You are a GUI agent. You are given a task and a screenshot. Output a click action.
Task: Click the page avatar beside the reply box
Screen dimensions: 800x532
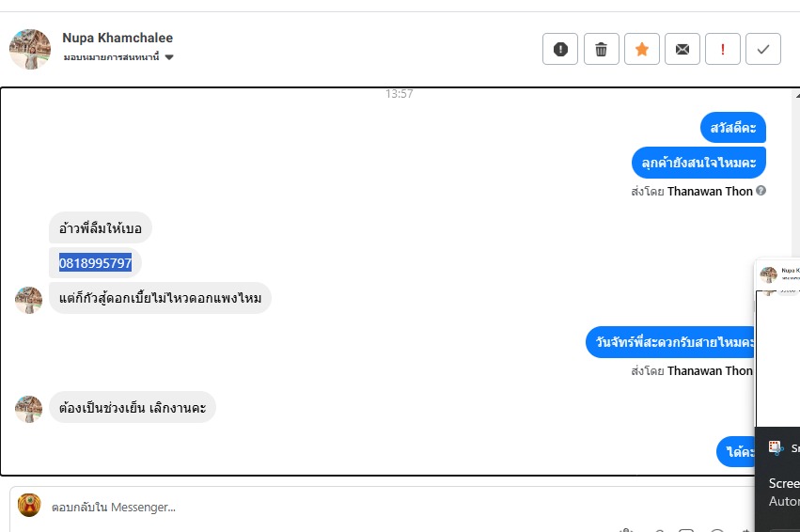pos(29,506)
